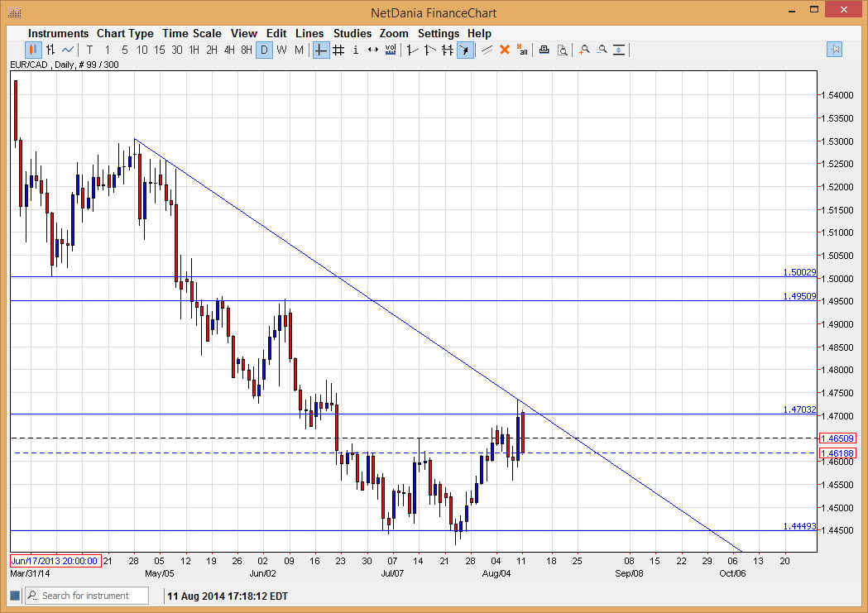Select the candlestick chart type icon
Screen dimensions: 868x613
[31, 50]
